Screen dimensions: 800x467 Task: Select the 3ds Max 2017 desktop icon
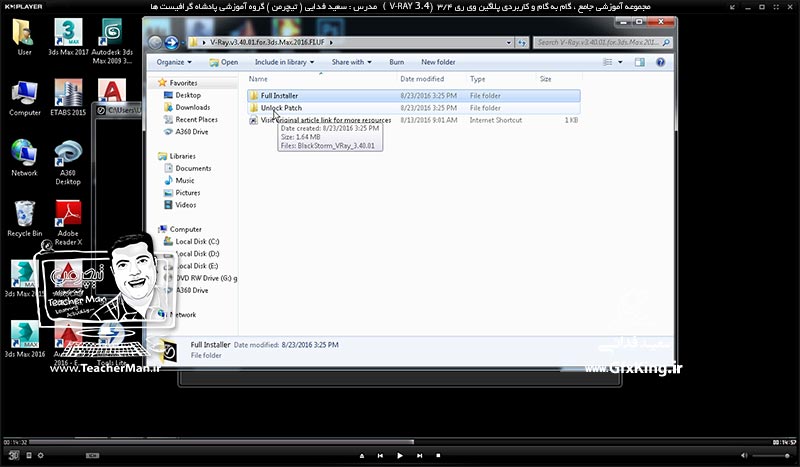(68, 37)
